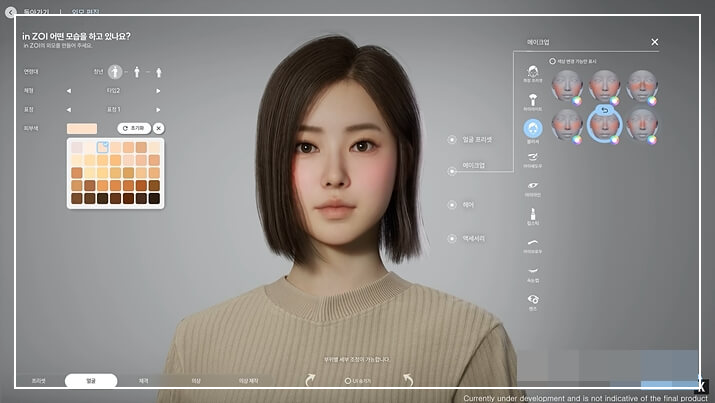
Task: Select the 액세서리 accessory node
Action: [452, 238]
